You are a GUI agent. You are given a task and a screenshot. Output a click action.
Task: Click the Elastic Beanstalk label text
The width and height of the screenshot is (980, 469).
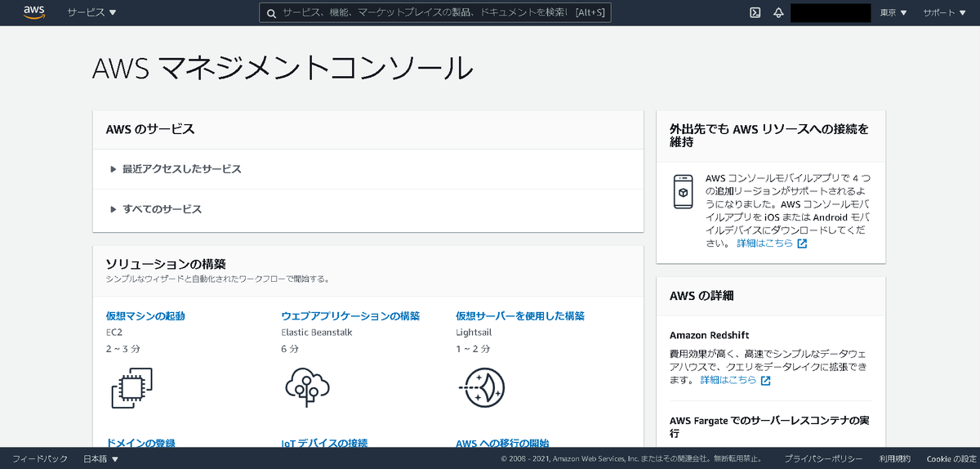(316, 333)
